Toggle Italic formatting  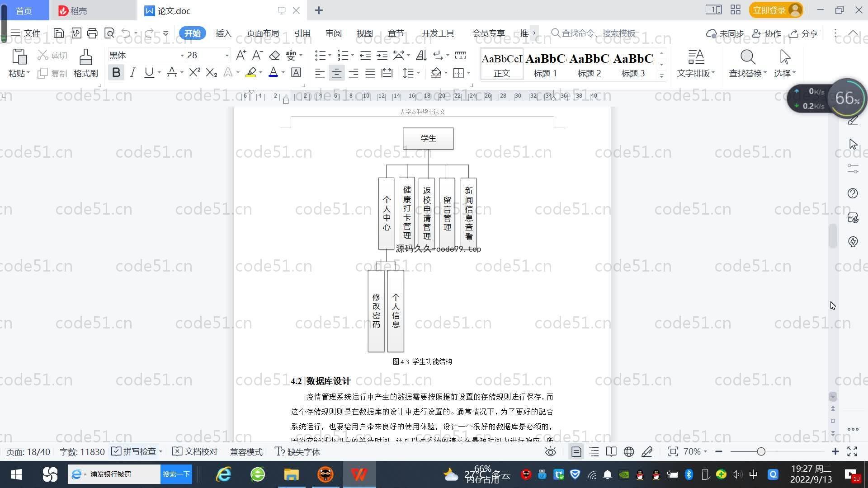pos(132,72)
